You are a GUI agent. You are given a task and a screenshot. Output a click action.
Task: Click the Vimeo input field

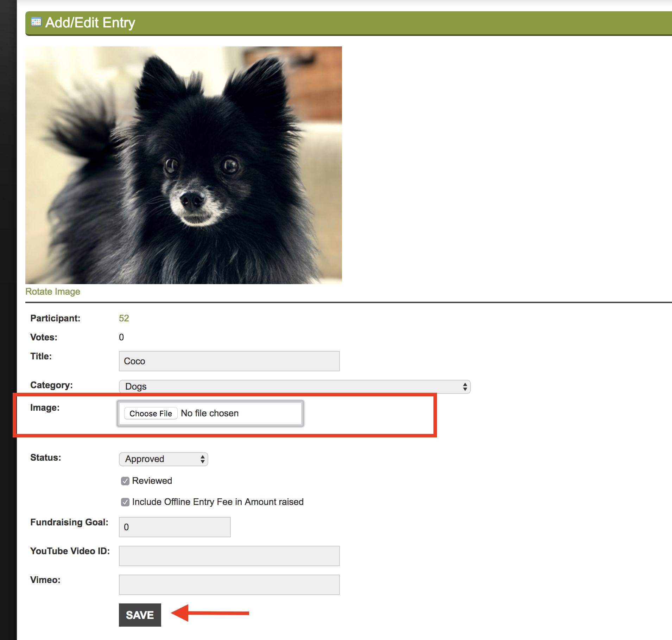[x=229, y=585]
